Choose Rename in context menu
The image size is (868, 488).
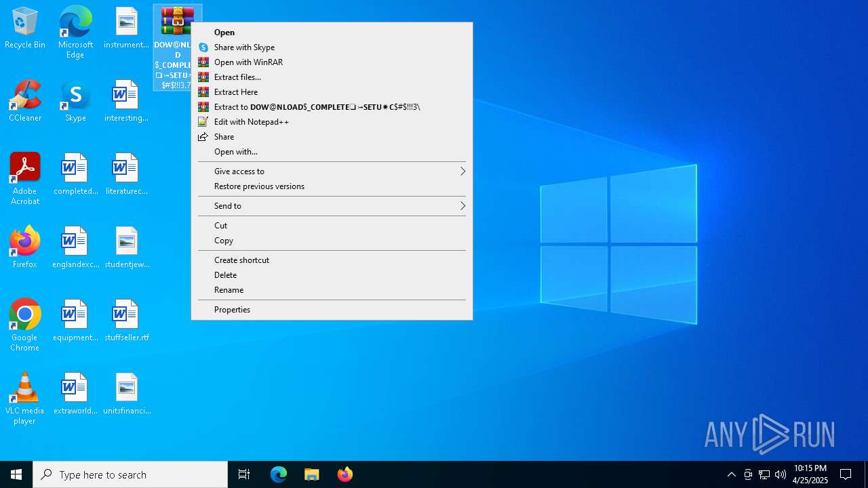pyautogui.click(x=332, y=290)
